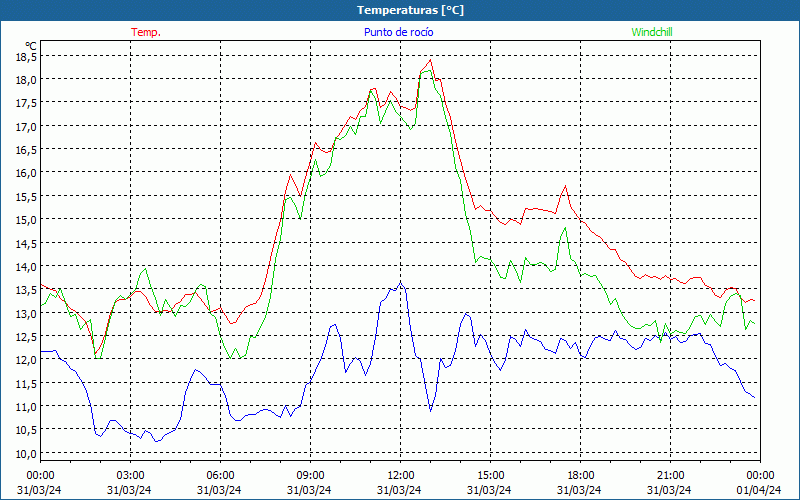Click the 21:00 time label on x-axis
This screenshot has height=500, width=800.
point(670,476)
